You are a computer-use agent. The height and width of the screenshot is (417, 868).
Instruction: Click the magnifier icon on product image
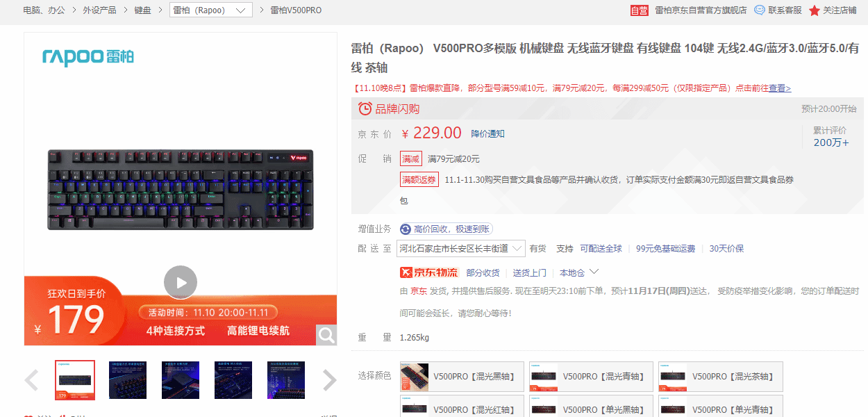click(326, 335)
